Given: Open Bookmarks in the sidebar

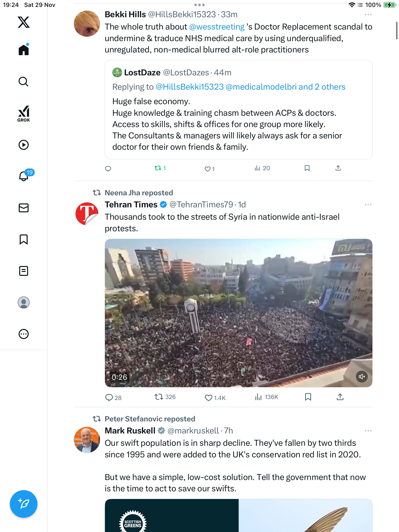Looking at the screenshot, I should tap(24, 239).
